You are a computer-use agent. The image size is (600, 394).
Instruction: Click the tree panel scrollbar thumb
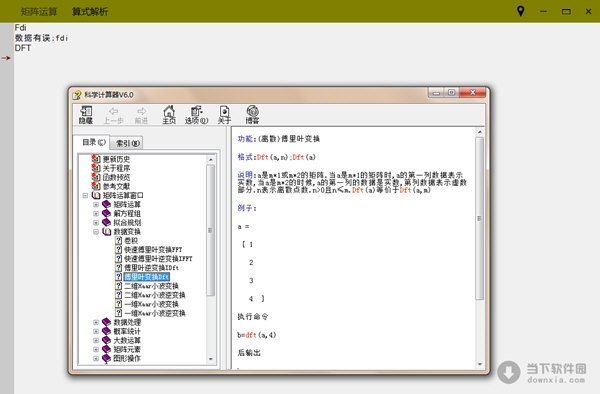(x=210, y=230)
